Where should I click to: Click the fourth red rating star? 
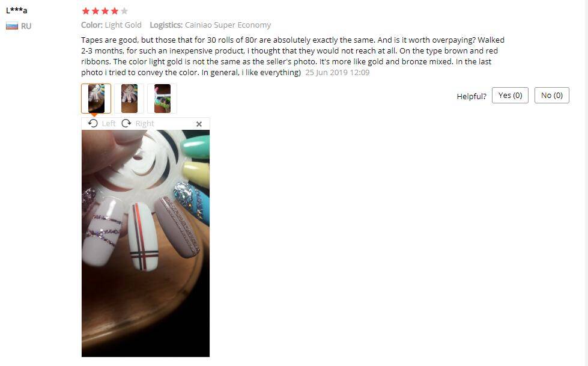(x=115, y=11)
